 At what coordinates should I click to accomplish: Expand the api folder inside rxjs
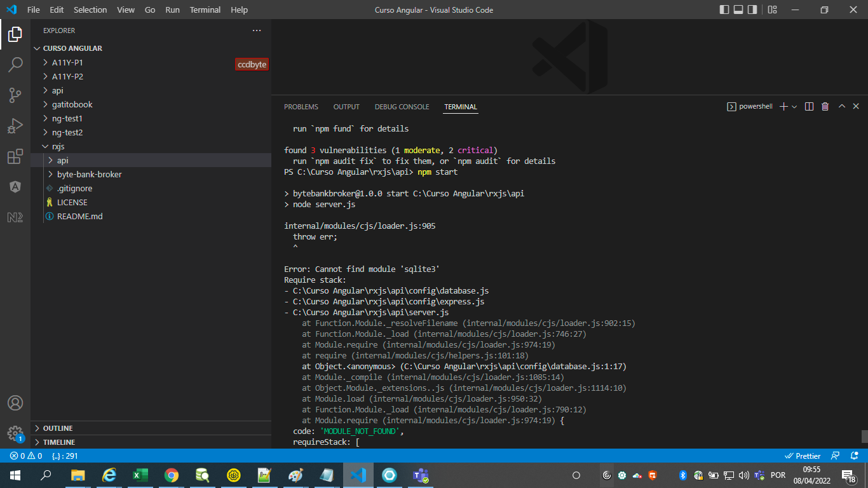pos(151,160)
